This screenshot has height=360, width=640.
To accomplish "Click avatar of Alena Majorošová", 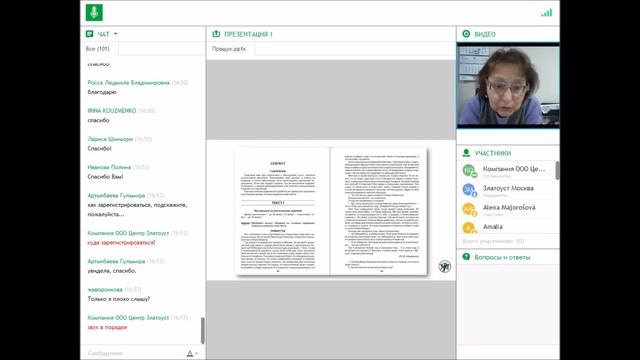I will tap(469, 209).
